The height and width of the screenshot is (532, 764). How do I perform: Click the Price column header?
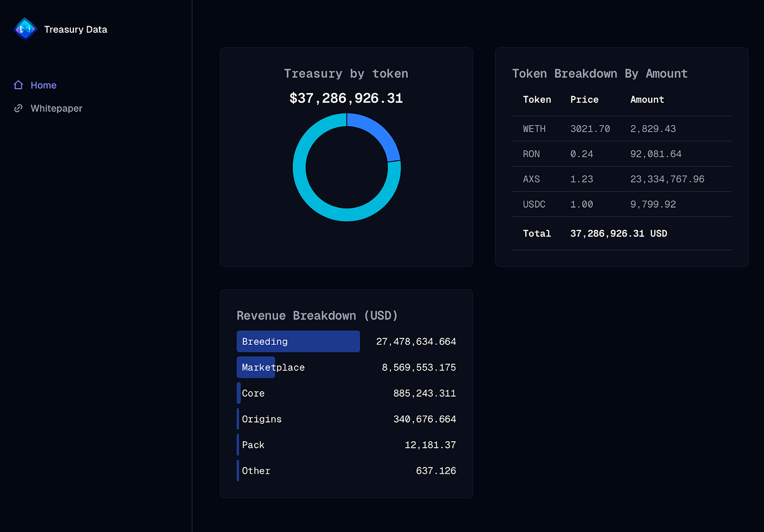[x=585, y=100]
